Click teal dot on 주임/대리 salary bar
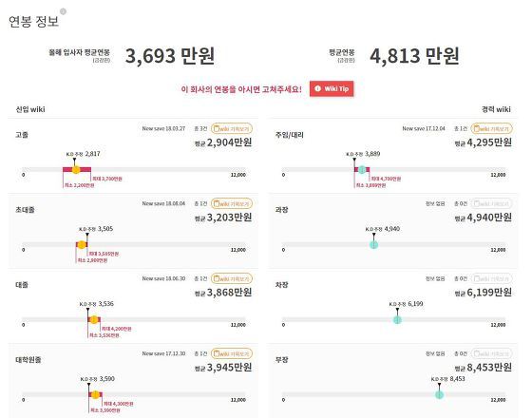532x418 pixels. 362,170
